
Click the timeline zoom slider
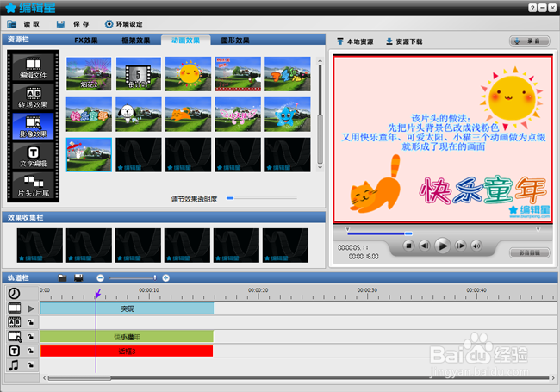pyautogui.click(x=133, y=277)
